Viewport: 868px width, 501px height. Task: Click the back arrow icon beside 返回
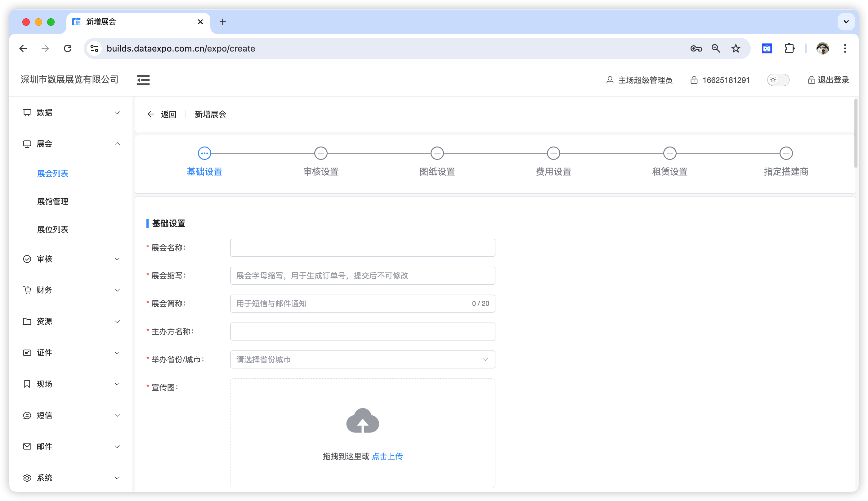pos(151,114)
